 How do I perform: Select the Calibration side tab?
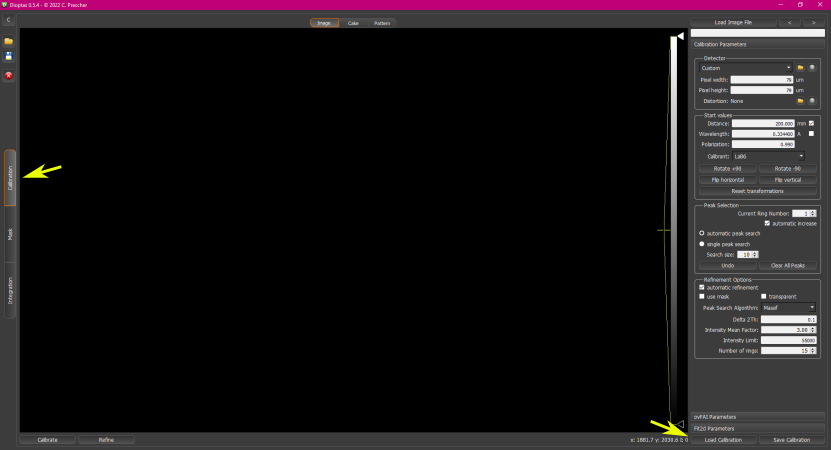pyautogui.click(x=10, y=178)
